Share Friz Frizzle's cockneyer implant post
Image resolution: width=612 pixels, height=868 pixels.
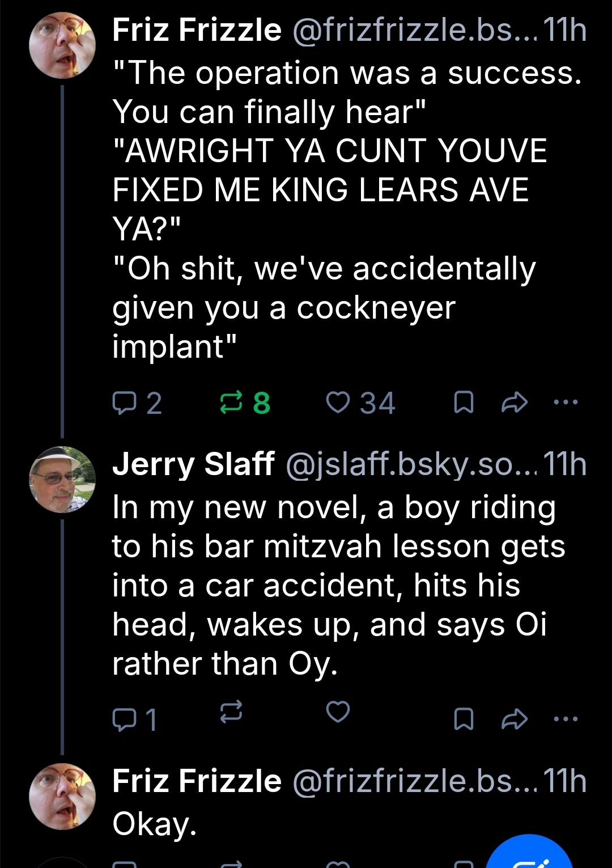tap(515, 403)
